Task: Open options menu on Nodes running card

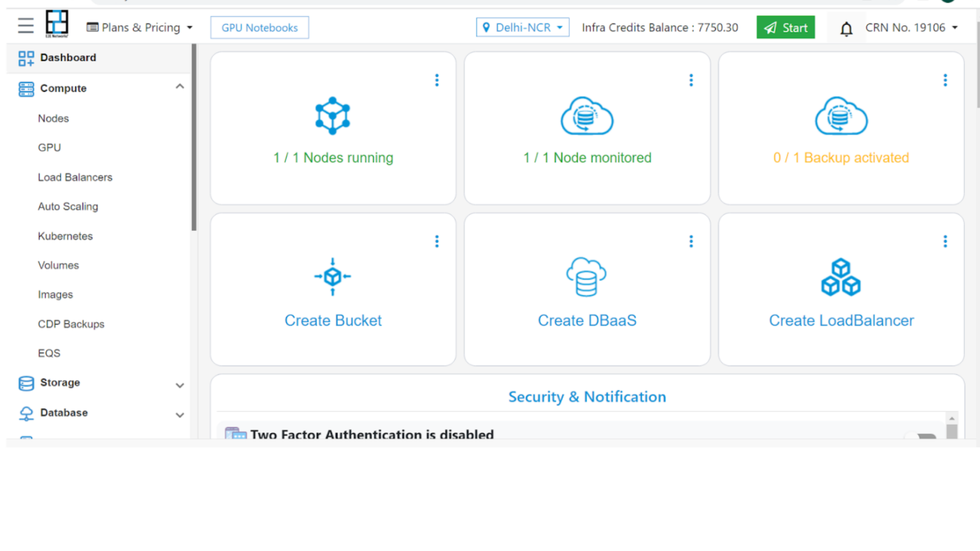Action: [x=437, y=80]
